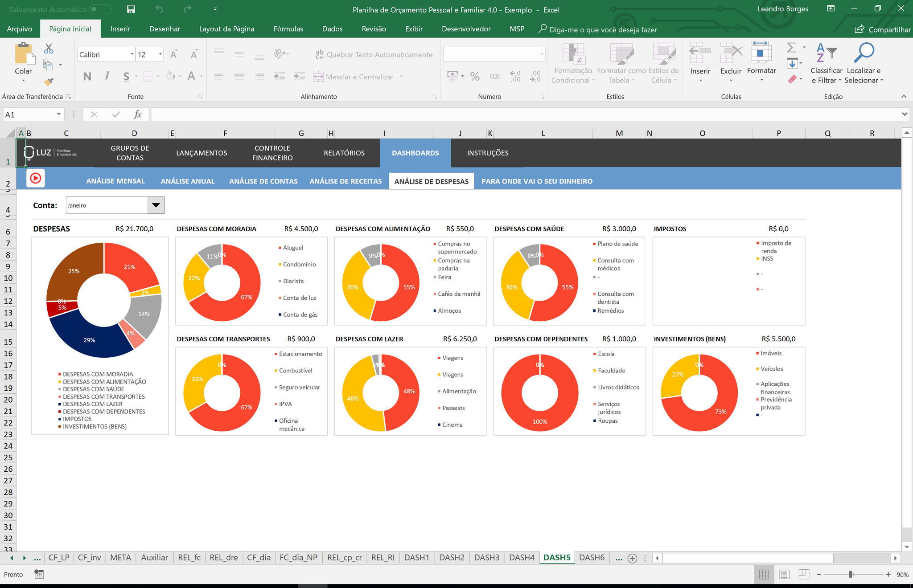Open the Name Box dropdown arrow
Image resolution: width=913 pixels, height=588 pixels.
coord(58,114)
